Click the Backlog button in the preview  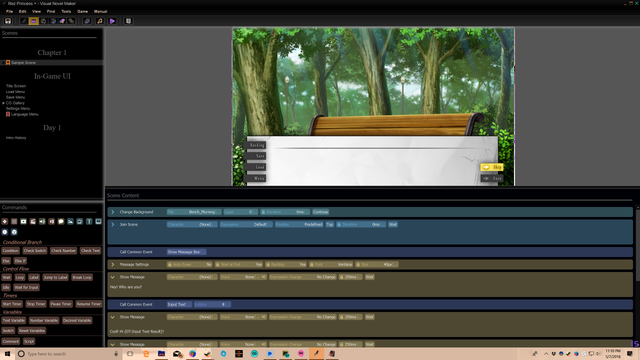(256, 145)
